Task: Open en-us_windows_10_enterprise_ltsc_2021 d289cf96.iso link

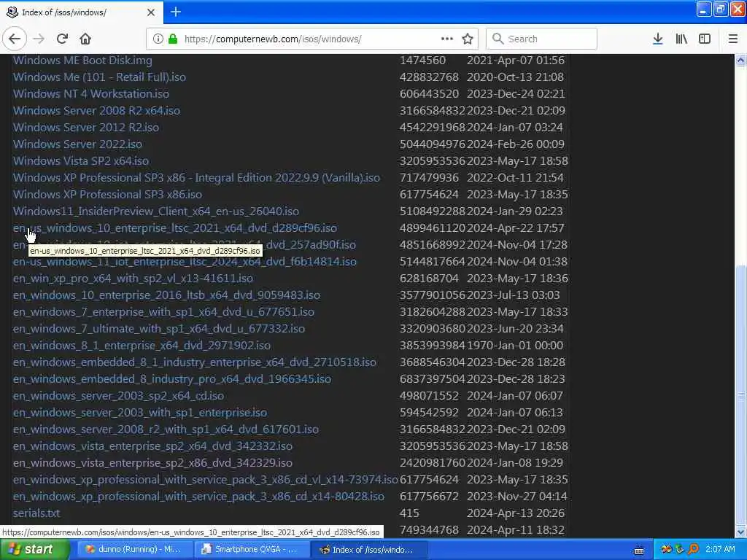Action: tap(175, 228)
